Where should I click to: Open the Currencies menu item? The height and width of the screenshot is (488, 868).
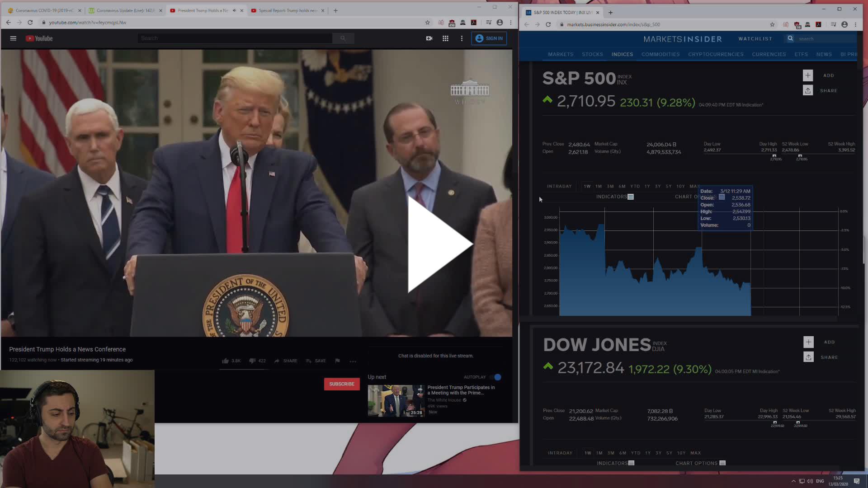point(769,54)
